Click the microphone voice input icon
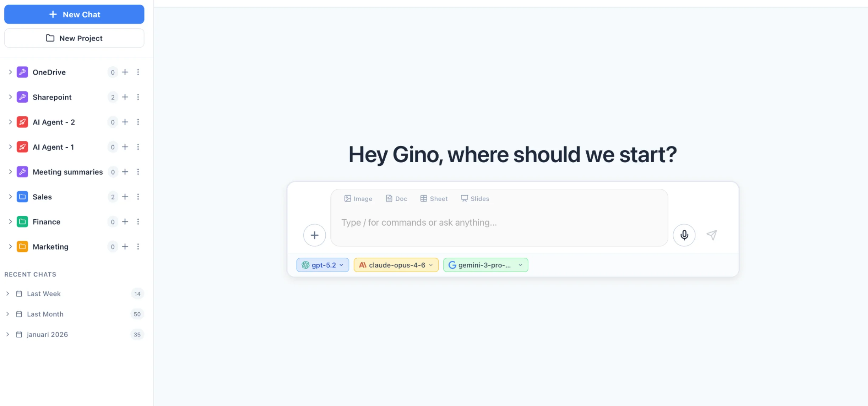868x406 pixels. (684, 235)
